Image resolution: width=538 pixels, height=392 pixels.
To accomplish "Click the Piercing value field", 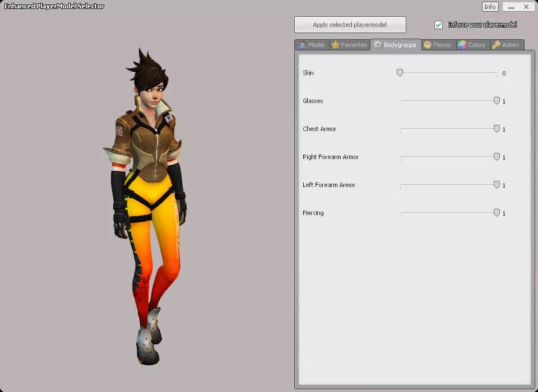I will [504, 214].
